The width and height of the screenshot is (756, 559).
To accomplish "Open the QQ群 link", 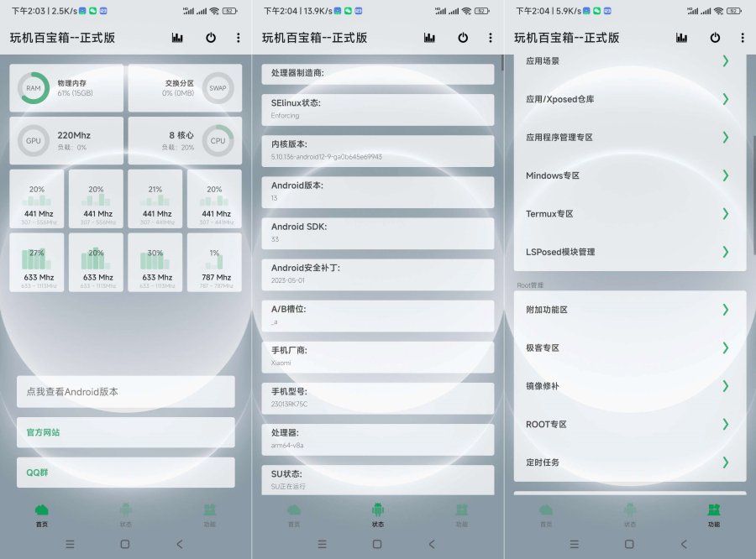I will point(126,473).
